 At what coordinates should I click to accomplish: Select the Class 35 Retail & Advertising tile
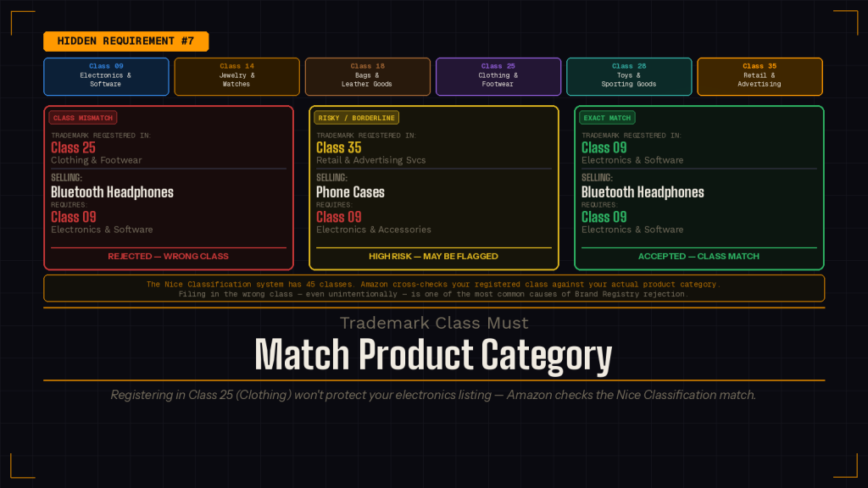point(759,76)
